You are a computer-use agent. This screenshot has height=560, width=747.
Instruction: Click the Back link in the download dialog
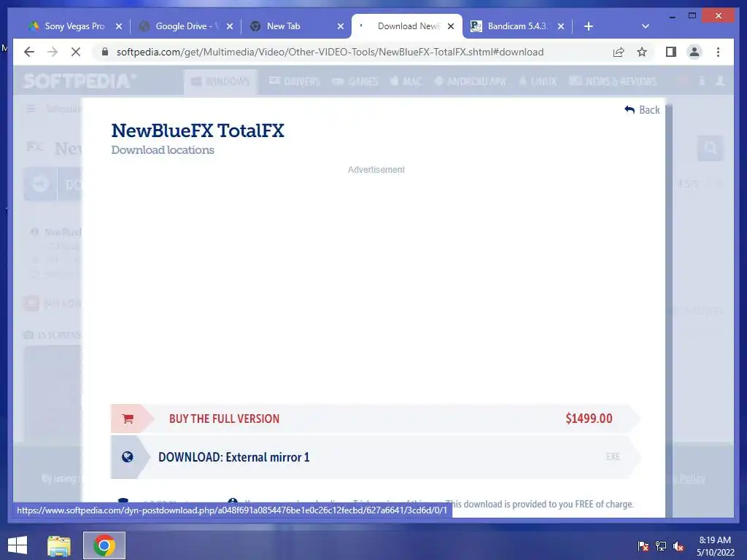tap(642, 110)
